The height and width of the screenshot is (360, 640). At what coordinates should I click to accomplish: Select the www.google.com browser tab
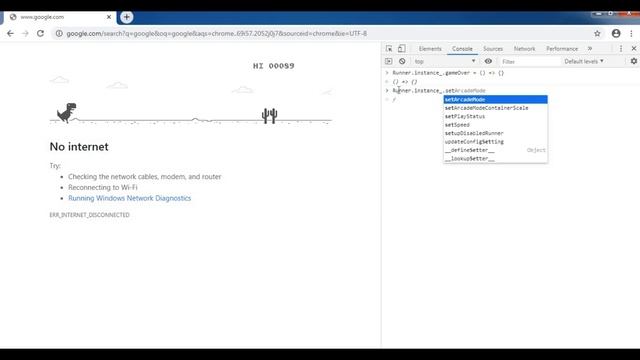click(59, 17)
